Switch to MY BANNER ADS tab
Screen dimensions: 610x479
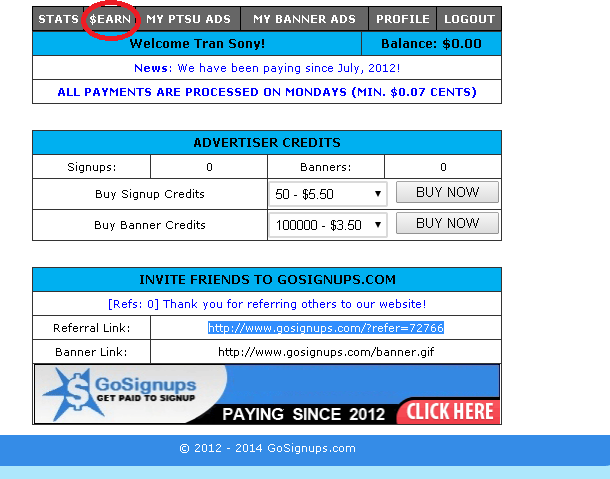point(305,19)
